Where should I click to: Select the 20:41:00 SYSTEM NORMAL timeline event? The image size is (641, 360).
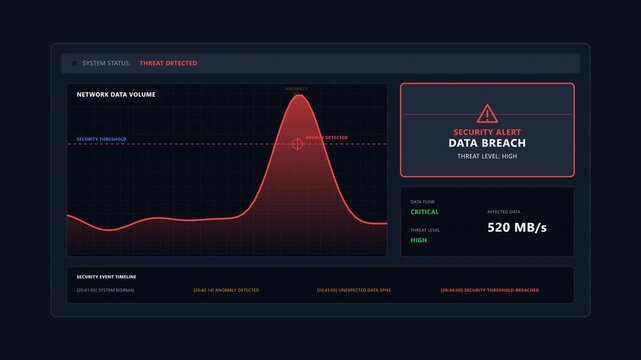[x=105, y=290]
